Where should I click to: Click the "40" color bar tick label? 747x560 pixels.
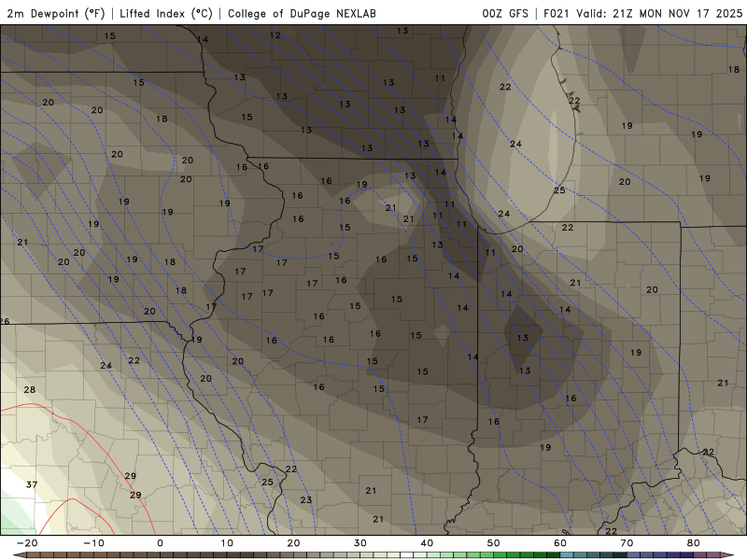point(427,543)
